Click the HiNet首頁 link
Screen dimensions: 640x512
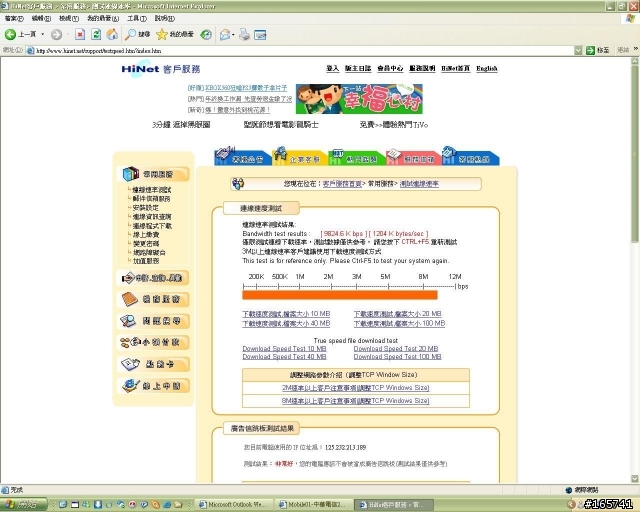point(456,69)
